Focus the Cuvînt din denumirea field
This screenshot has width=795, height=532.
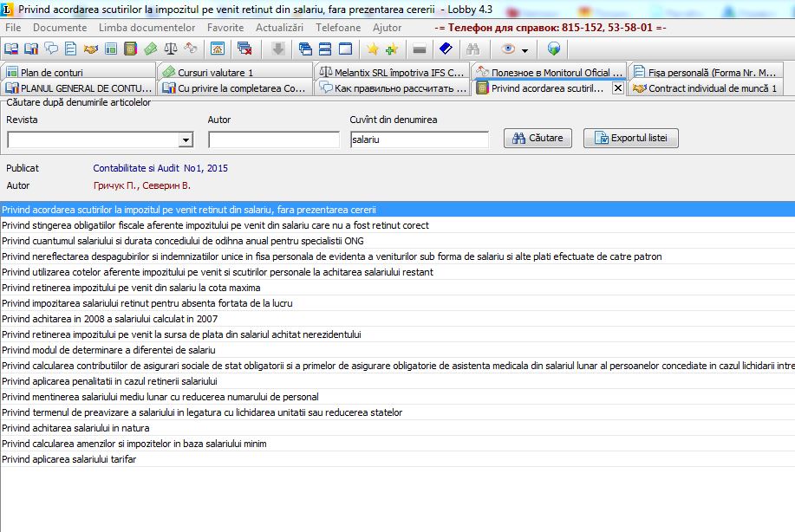click(420, 139)
